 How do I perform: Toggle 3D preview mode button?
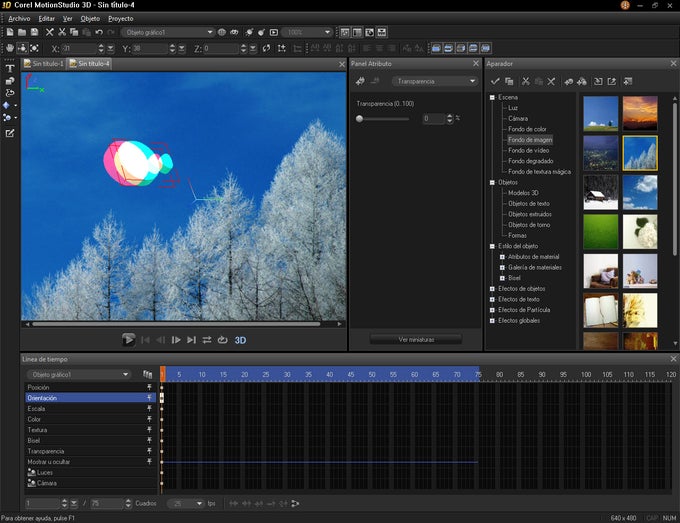[240, 340]
